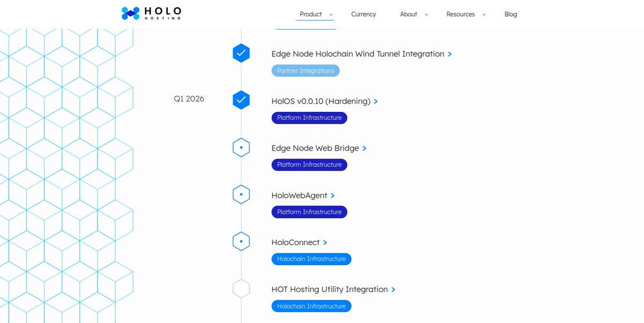Open the Blog menu item
Image resolution: width=644 pixels, height=323 pixels.
pos(510,15)
